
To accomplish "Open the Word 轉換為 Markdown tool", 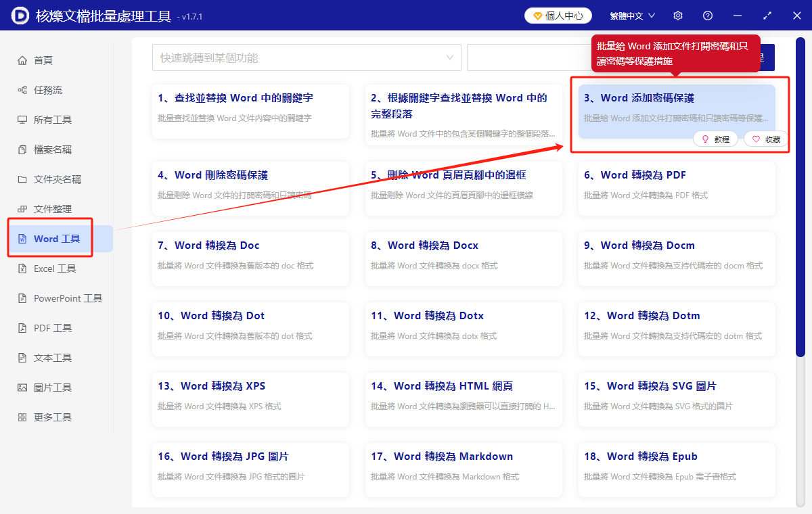I will tap(464, 469).
